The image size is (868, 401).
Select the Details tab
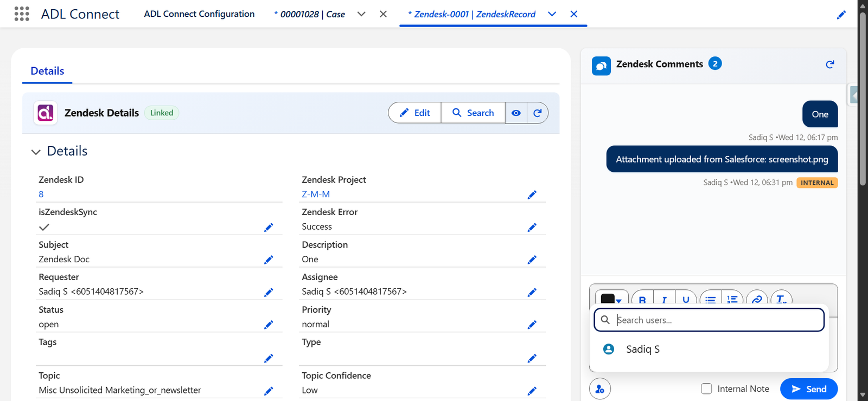pyautogui.click(x=47, y=71)
